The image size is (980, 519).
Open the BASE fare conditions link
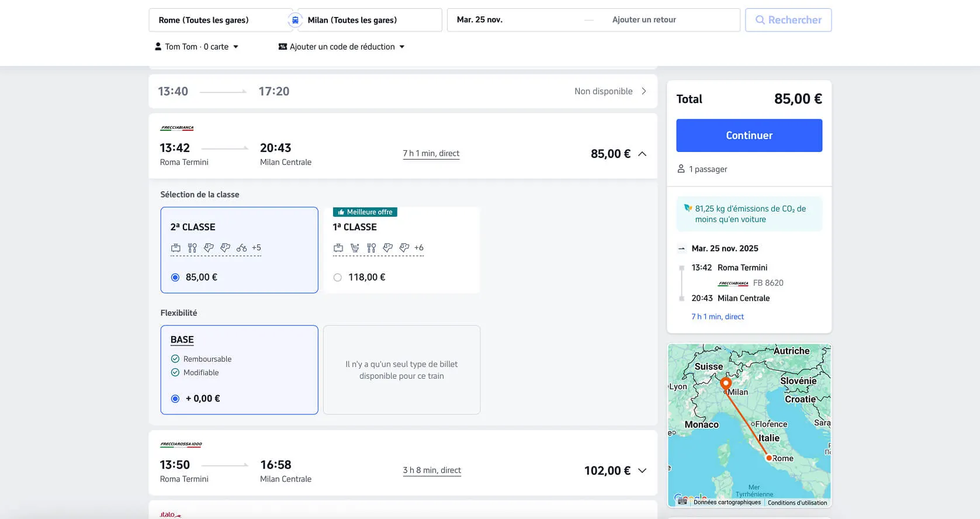click(182, 340)
